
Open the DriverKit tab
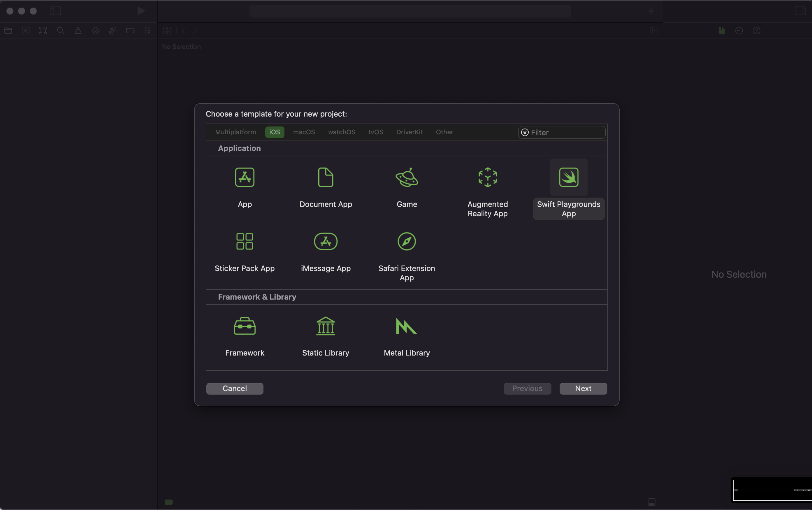point(409,132)
